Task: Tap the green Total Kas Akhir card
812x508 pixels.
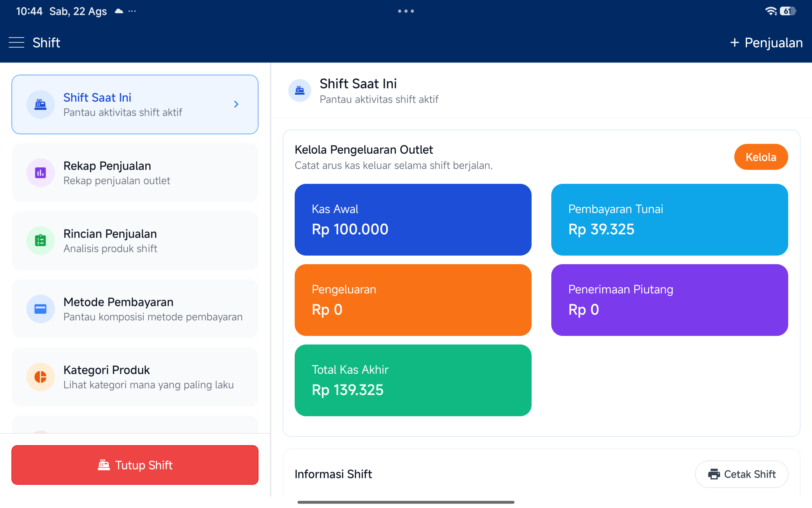Action: 413,380
